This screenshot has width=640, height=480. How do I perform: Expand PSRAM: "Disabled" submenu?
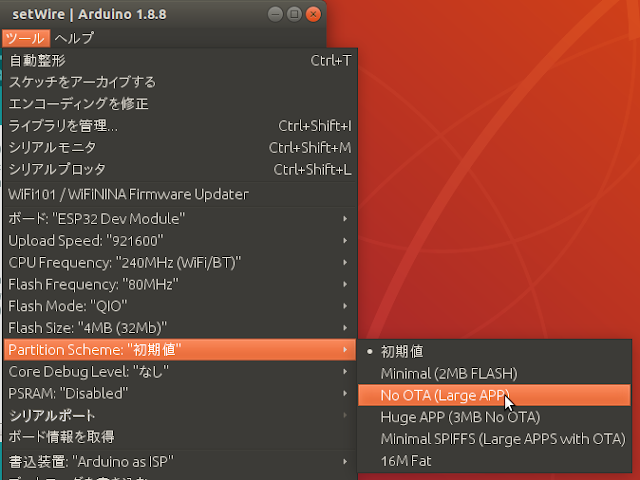180,393
